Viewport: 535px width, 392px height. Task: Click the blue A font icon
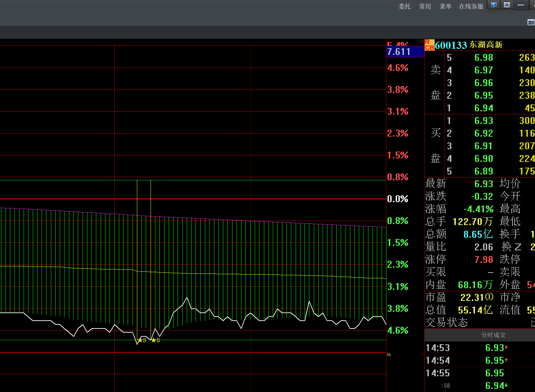tap(507, 5)
